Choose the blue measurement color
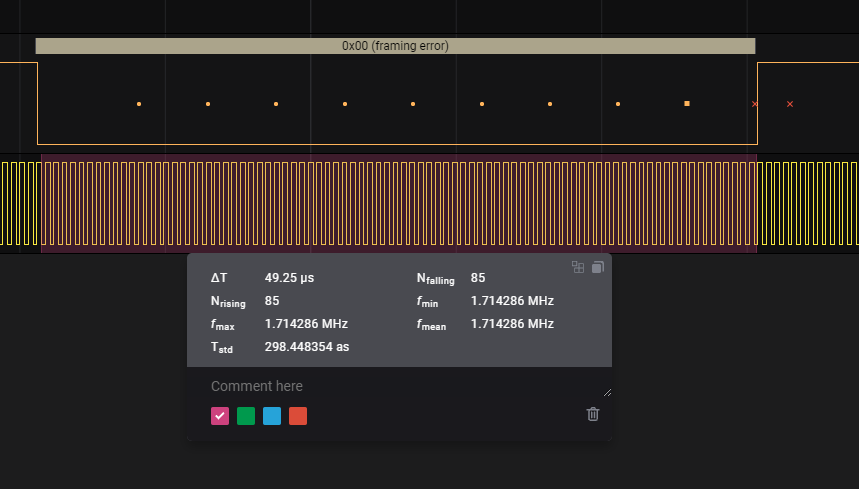The width and height of the screenshot is (859, 489). coord(272,416)
